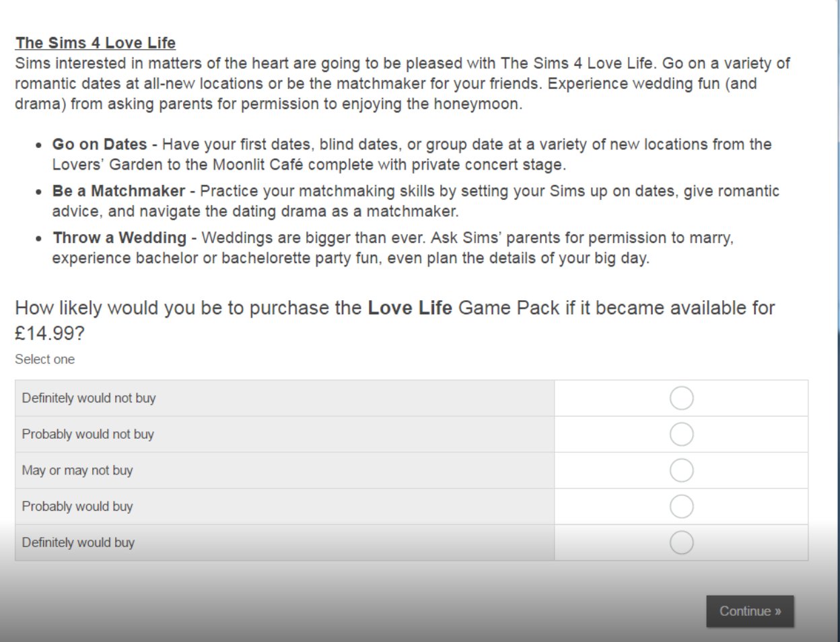
Task: Click the bold 'Go on Dates' bullet heading
Action: click(100, 145)
